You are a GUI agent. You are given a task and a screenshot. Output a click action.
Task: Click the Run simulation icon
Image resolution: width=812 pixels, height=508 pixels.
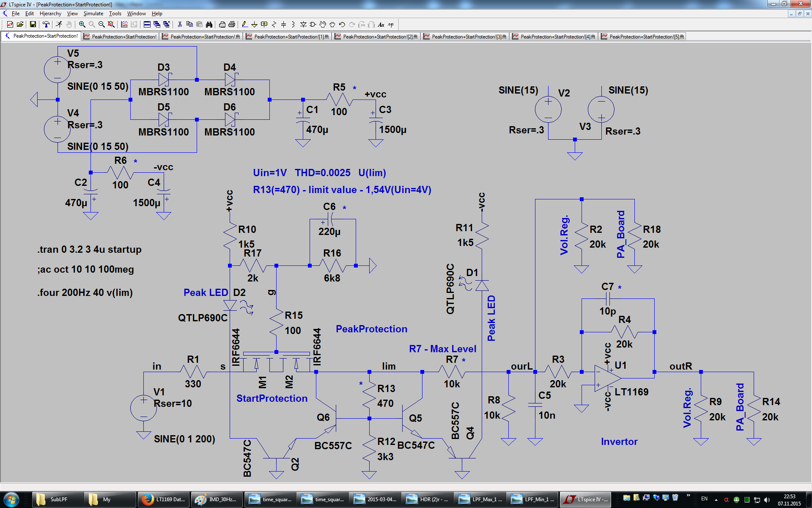click(x=59, y=25)
